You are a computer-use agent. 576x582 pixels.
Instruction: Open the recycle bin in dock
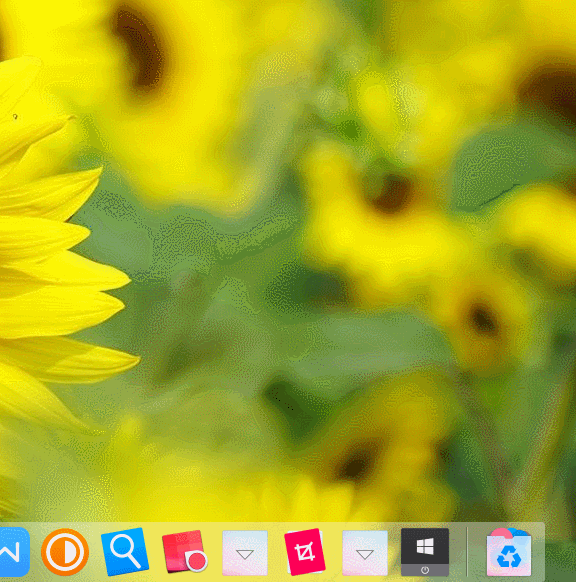(x=509, y=552)
